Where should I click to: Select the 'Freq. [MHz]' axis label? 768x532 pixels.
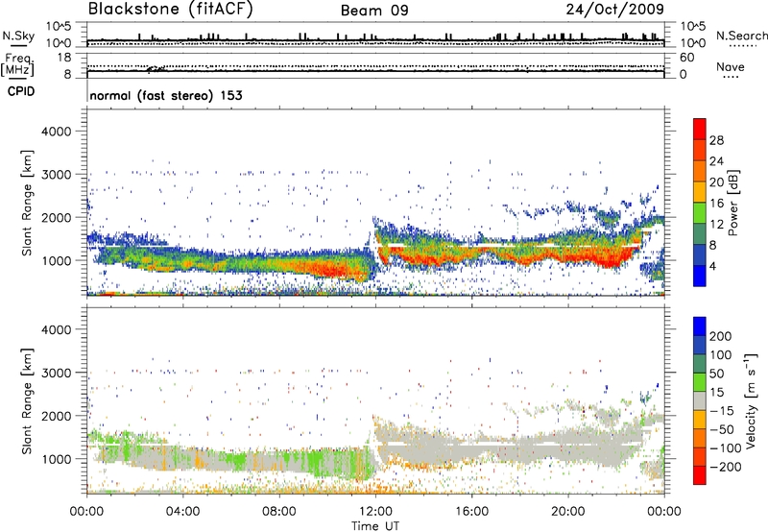pos(18,65)
